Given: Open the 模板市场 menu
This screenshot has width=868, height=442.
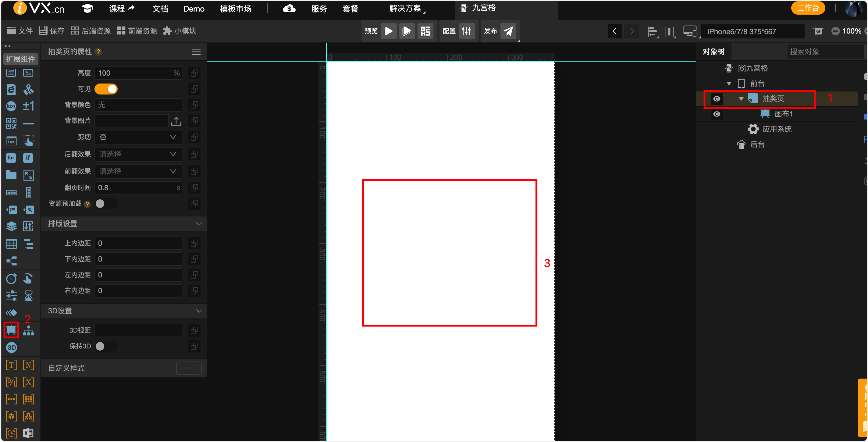Looking at the screenshot, I should point(236,9).
